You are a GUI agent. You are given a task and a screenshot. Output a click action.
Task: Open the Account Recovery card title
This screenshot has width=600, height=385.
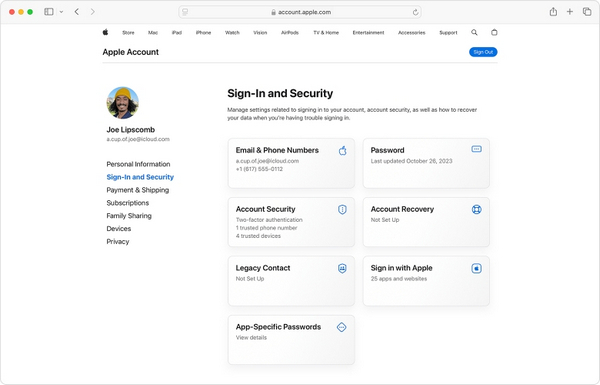pos(402,209)
